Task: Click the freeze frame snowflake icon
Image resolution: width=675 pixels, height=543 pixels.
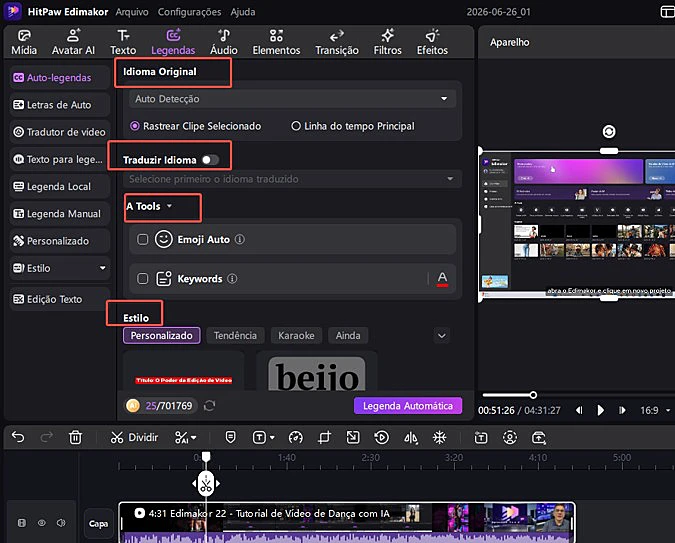Action: [x=439, y=438]
